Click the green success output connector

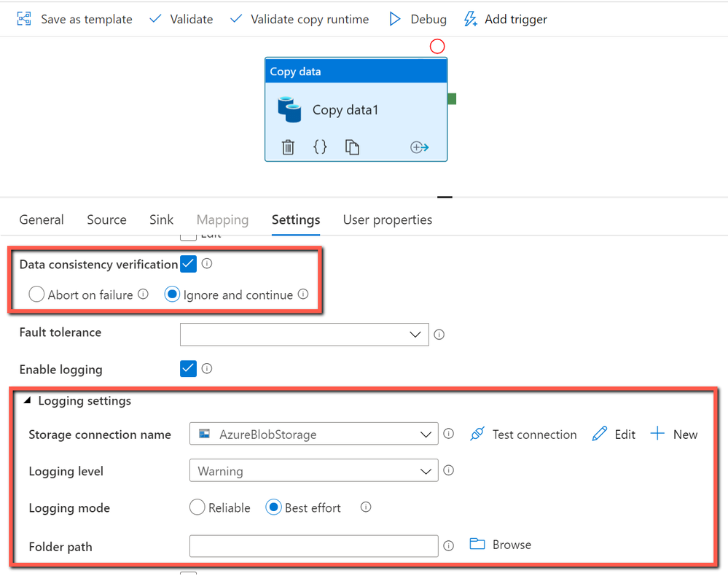[x=452, y=98]
